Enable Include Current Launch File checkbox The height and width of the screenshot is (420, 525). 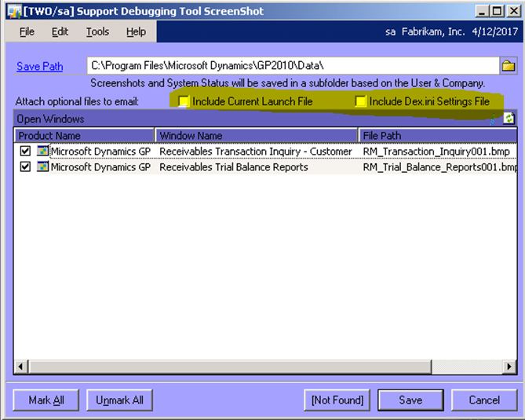coord(184,100)
